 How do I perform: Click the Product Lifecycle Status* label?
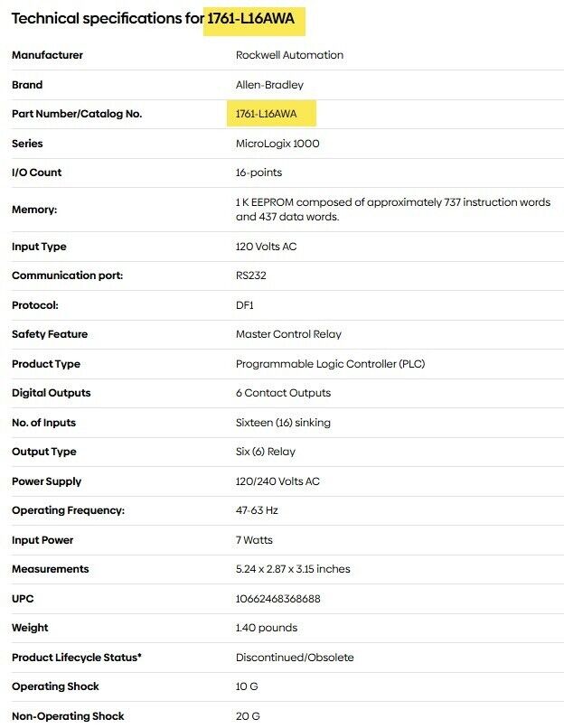pyautogui.click(x=77, y=658)
